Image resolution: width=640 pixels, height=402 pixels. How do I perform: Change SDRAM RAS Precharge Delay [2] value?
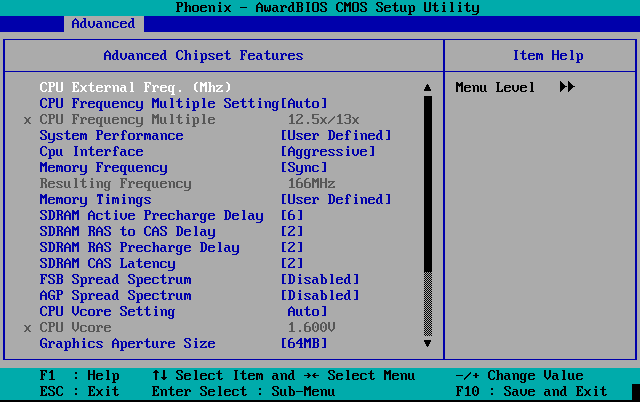click(292, 247)
